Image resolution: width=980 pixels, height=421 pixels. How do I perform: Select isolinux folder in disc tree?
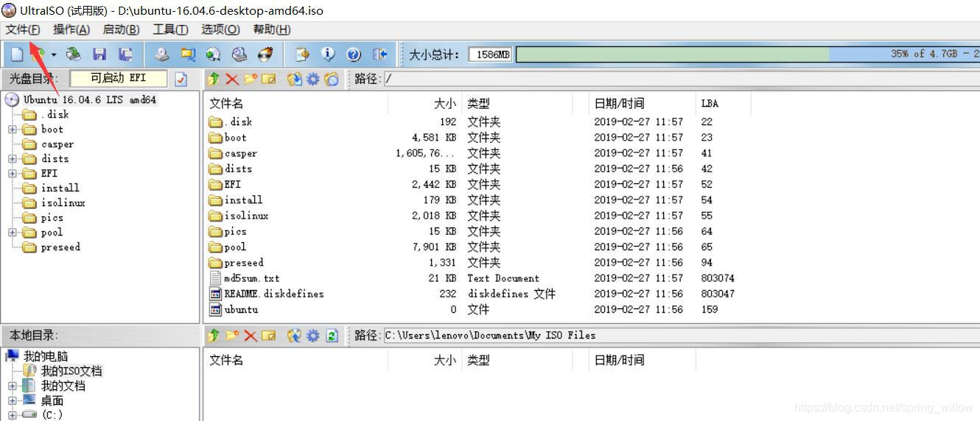coord(63,203)
